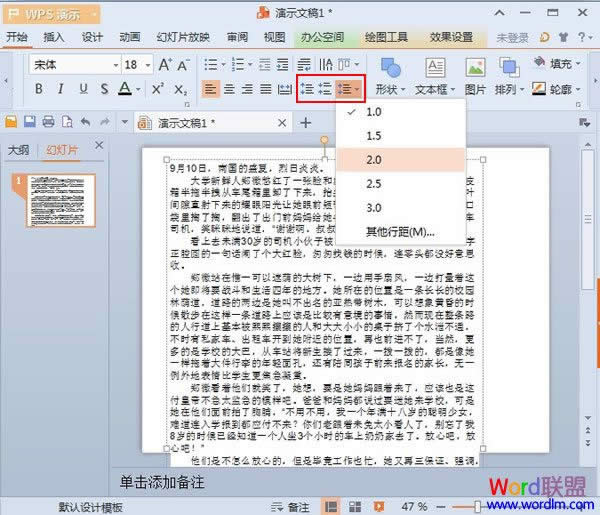The image size is (600, 515).
Task: Switch to normal view in status bar
Action: pyautogui.click(x=331, y=507)
